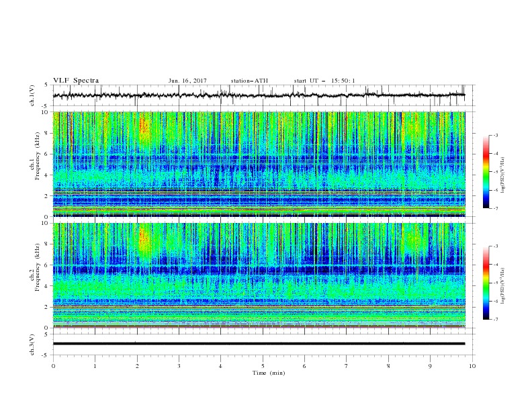Click the time axis tick label "6"
532x411 pixels.
(304, 366)
